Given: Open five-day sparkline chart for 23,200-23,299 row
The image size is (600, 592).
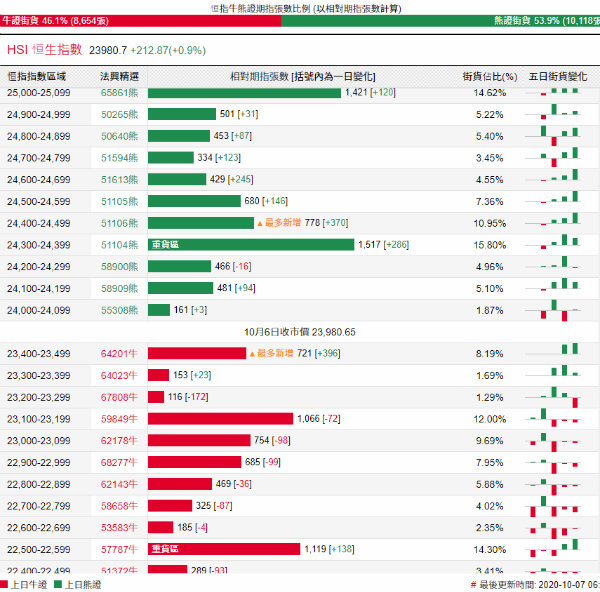Looking at the screenshot, I should [x=553, y=397].
